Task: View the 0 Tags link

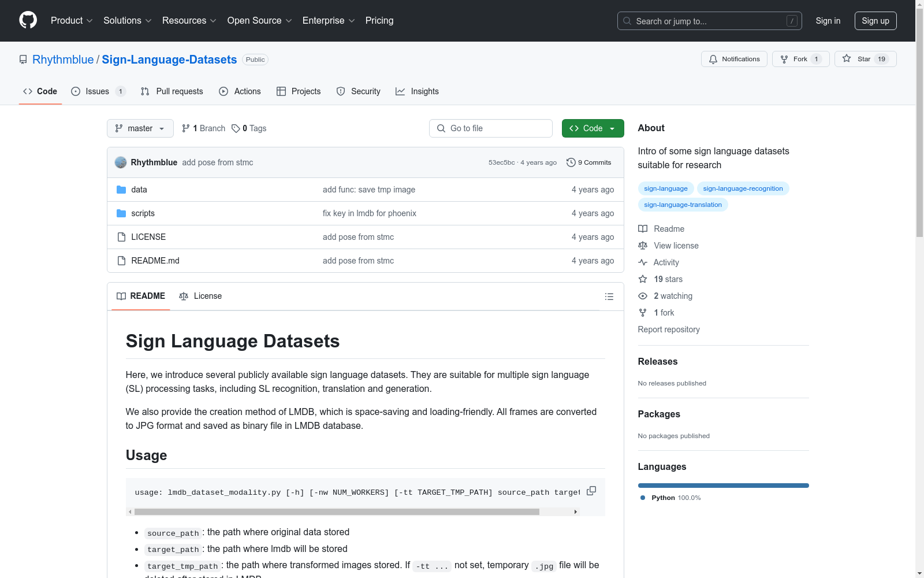Action: point(249,128)
